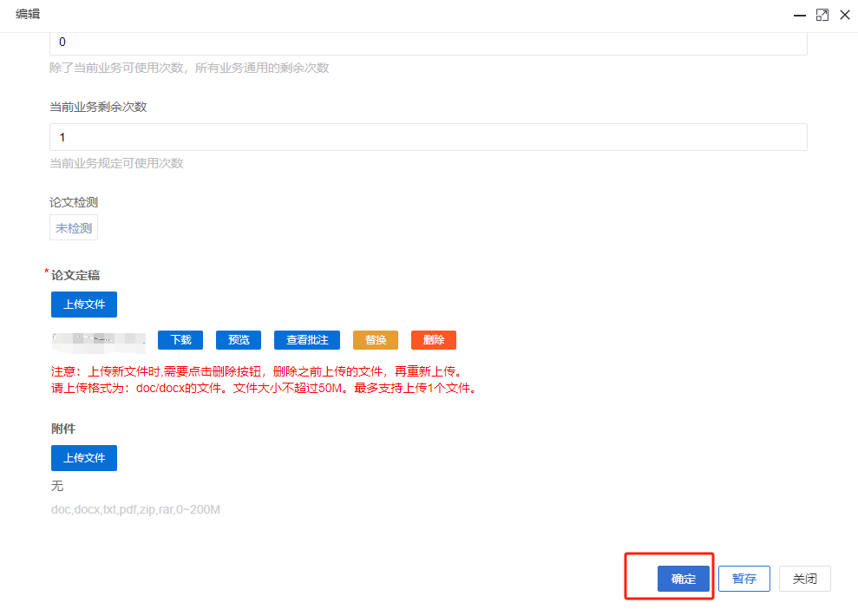Dismiss the dialog with the 关闭 button

[804, 579]
